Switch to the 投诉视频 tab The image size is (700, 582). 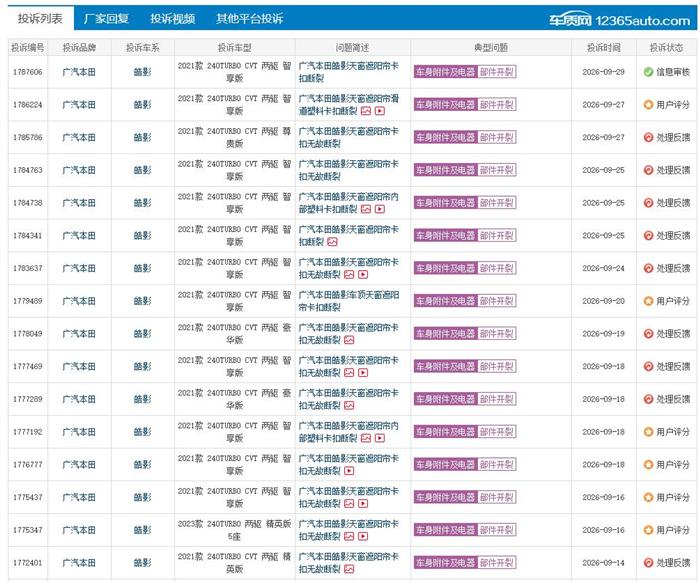tap(172, 19)
